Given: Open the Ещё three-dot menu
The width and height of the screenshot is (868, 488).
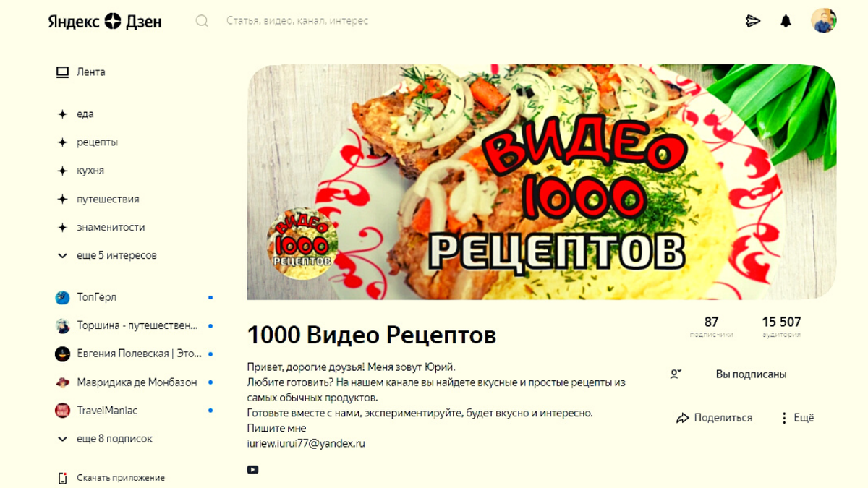Looking at the screenshot, I should coord(797,418).
